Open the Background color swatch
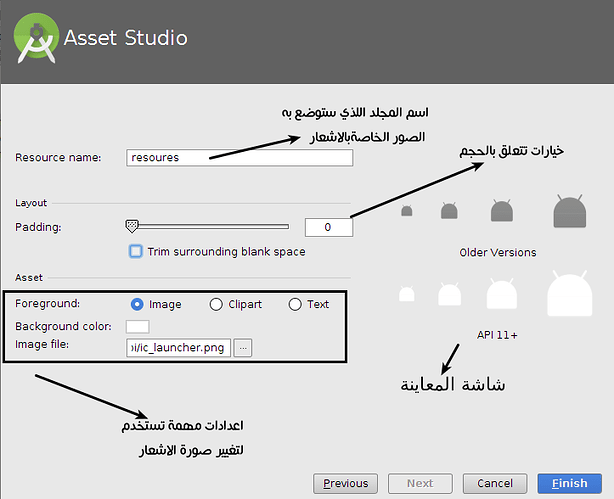The image size is (614, 499). 137,326
